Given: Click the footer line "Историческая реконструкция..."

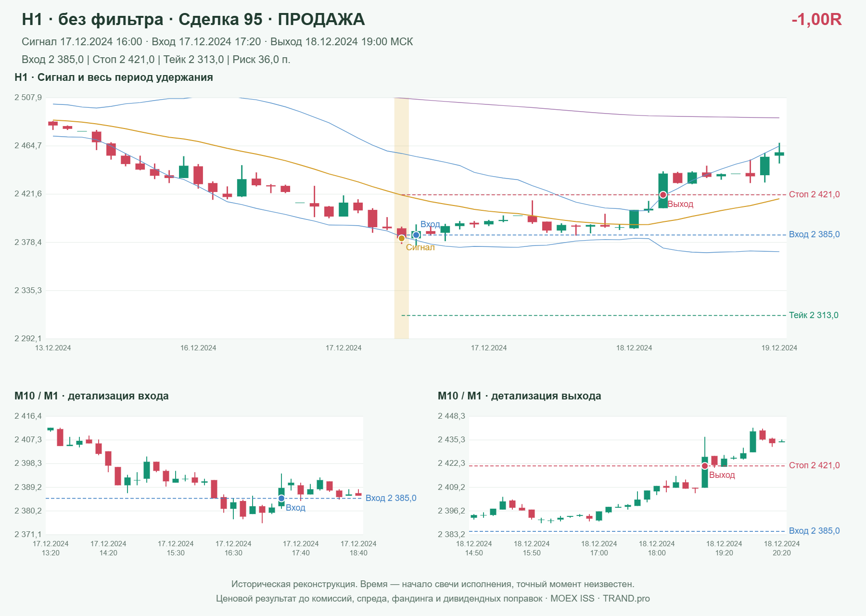Looking at the screenshot, I should 433,584.
